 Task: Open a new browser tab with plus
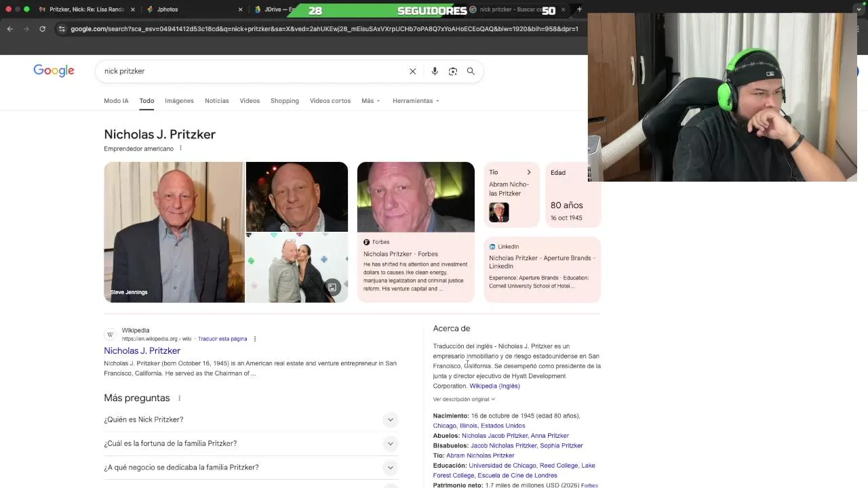579,9
